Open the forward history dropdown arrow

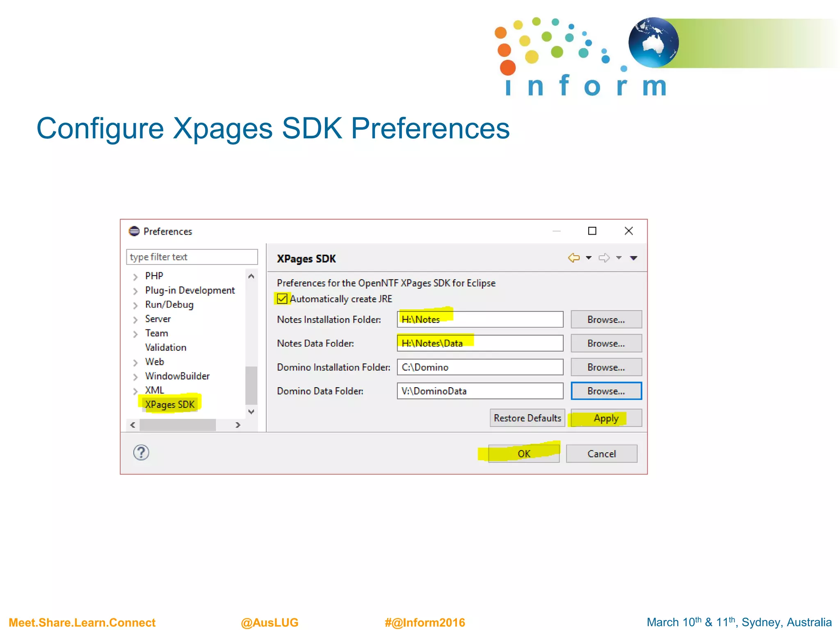point(619,258)
